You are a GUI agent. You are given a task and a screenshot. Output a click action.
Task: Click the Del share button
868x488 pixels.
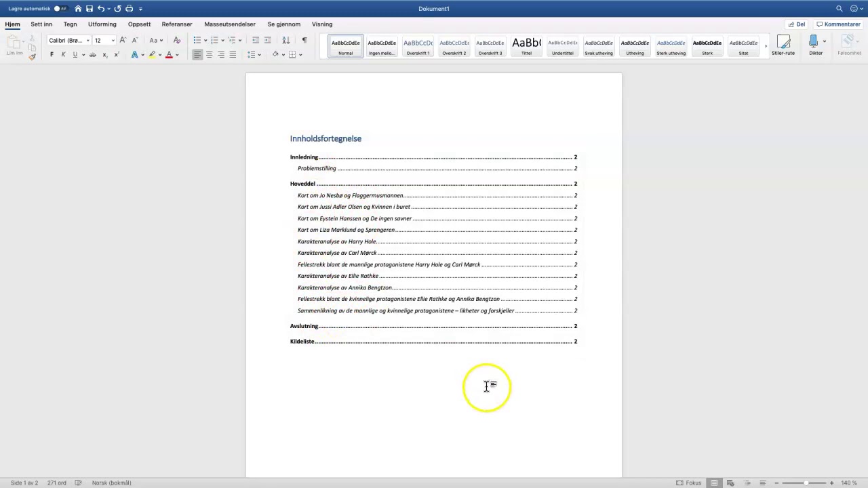[x=797, y=24]
